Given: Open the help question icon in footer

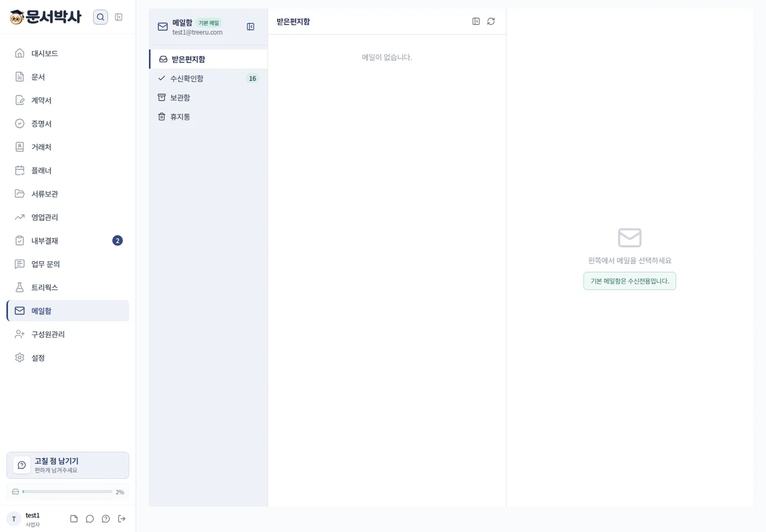Looking at the screenshot, I should 106,519.
